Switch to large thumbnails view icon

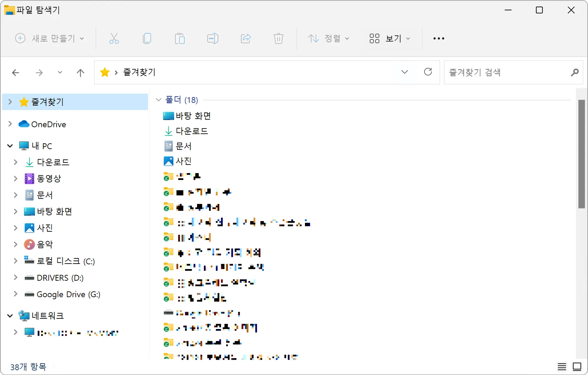coord(577,367)
